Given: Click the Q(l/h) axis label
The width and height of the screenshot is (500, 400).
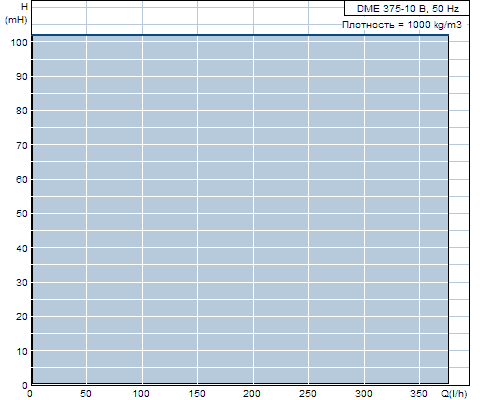Looking at the screenshot, I should pyautogui.click(x=454, y=394).
